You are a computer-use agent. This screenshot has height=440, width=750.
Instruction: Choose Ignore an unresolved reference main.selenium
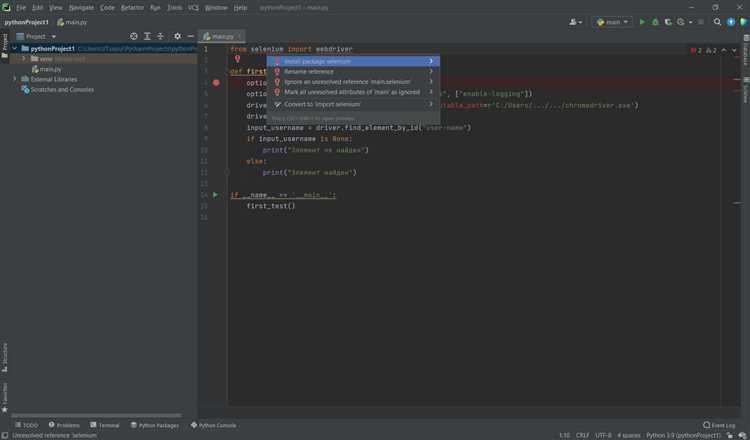click(x=353, y=82)
